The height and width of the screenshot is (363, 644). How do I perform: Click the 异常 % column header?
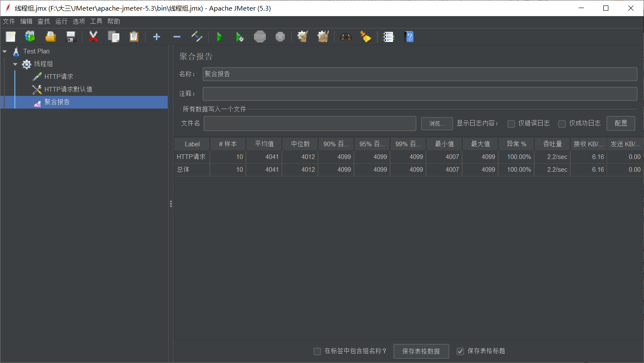(516, 144)
